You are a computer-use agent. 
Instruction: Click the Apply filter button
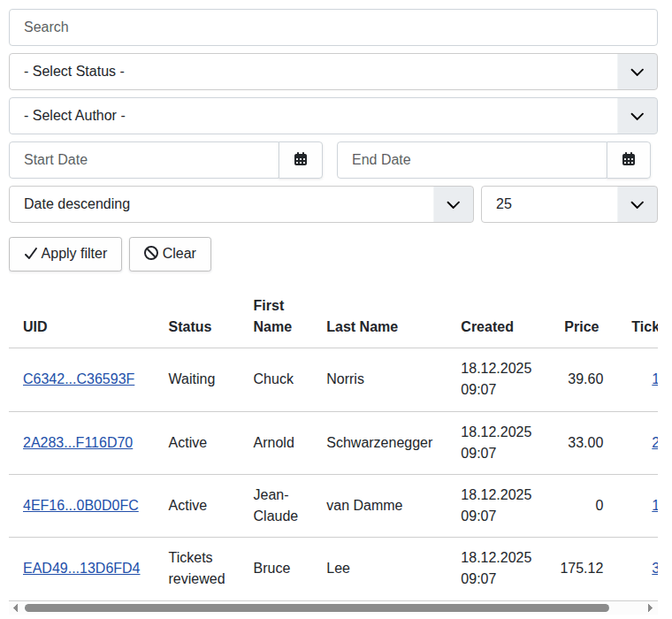(x=65, y=254)
